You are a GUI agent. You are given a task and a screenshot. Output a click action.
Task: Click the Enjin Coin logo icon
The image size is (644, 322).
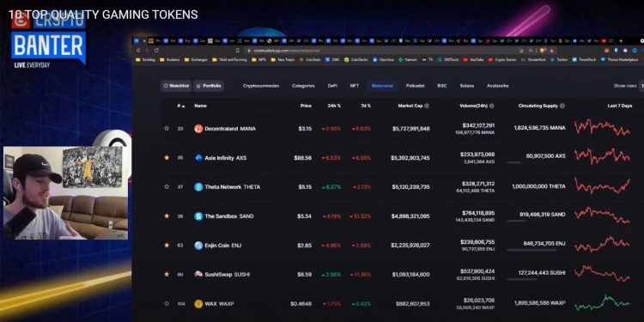(x=198, y=246)
